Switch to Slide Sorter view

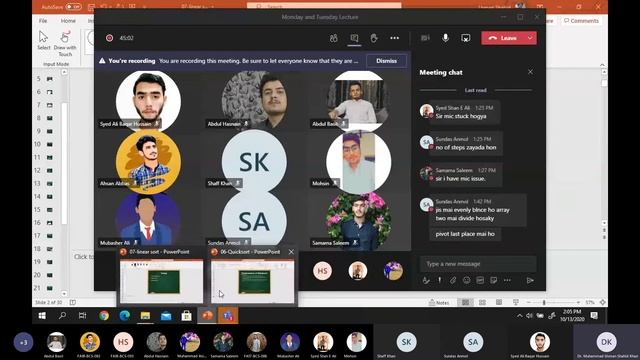(482, 302)
